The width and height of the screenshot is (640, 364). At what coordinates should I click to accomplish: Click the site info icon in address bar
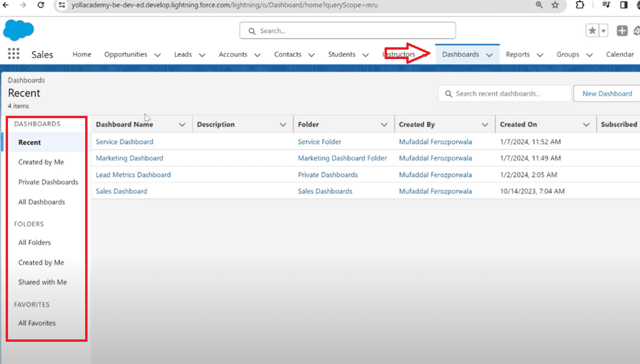[62, 5]
